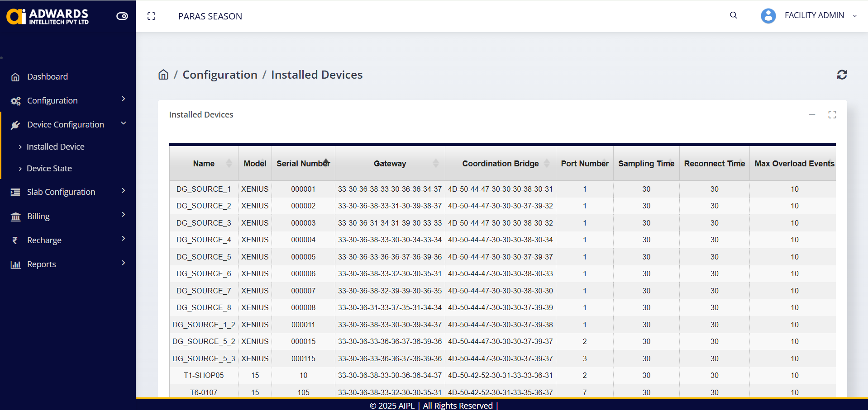Click the Configuration breadcrumb link
868x410 pixels.
tap(219, 75)
